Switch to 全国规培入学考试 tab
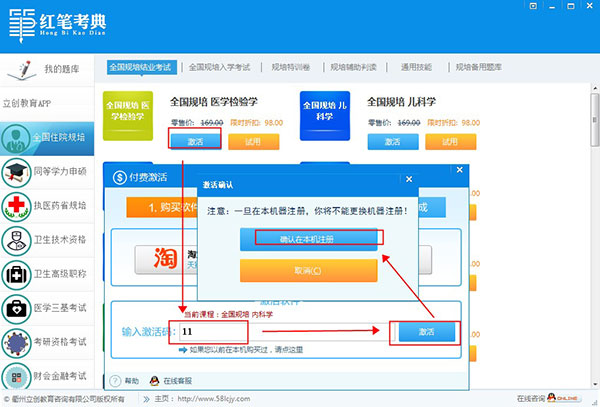 coord(219,67)
